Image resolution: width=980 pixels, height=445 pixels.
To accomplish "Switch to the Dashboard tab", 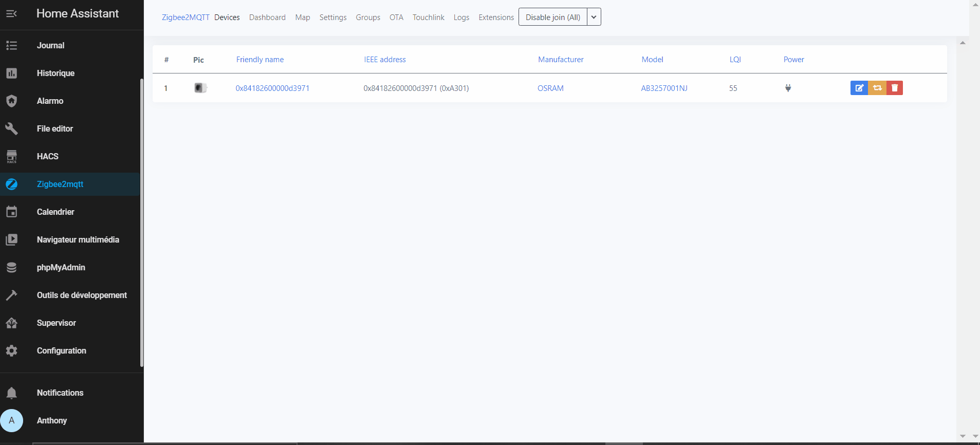I will tap(267, 17).
